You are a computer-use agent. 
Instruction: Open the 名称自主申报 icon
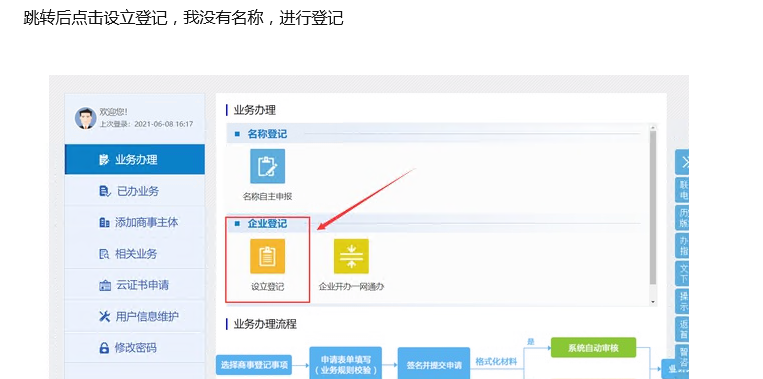click(267, 166)
